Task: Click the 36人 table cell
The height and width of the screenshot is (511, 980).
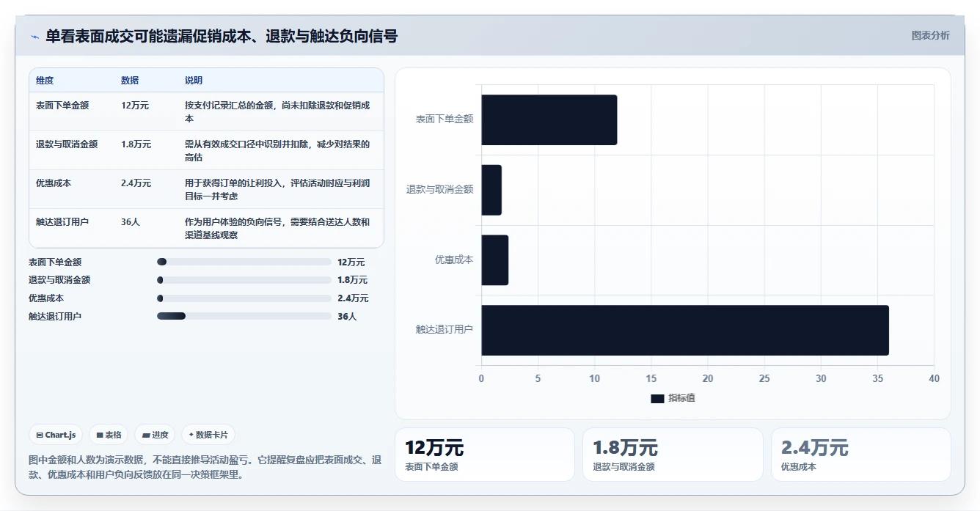Action: (131, 221)
